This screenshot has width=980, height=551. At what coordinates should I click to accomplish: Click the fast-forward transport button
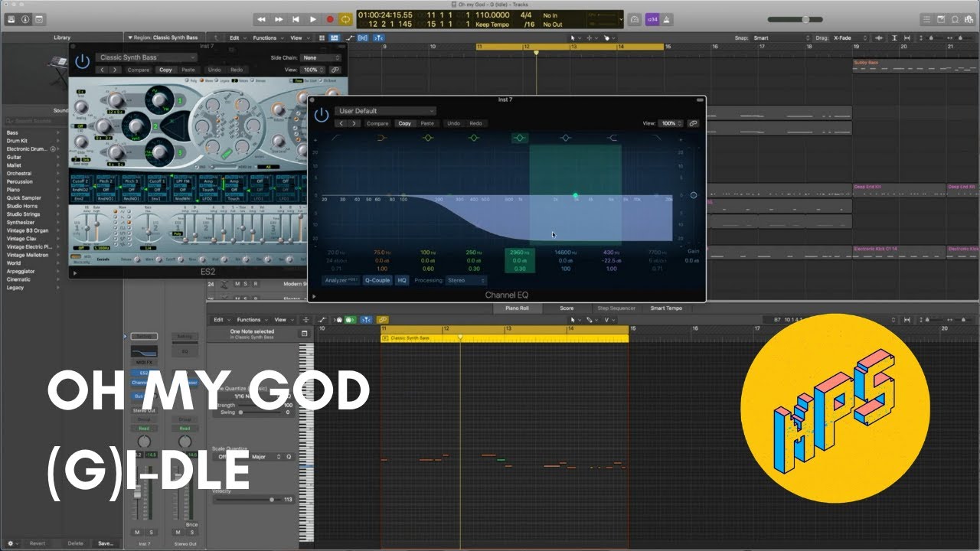[279, 19]
